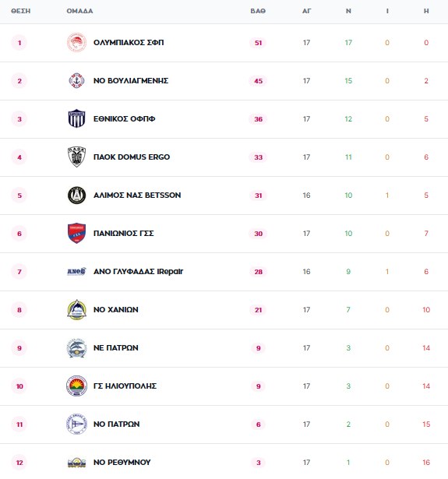Click the ANO Glyfadas iRepair logo

[x=76, y=271]
